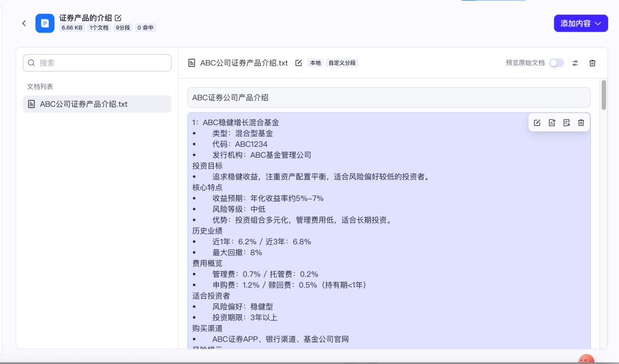The height and width of the screenshot is (364, 619).
Task: Open segmentation settings sliders icon
Action: [x=575, y=63]
